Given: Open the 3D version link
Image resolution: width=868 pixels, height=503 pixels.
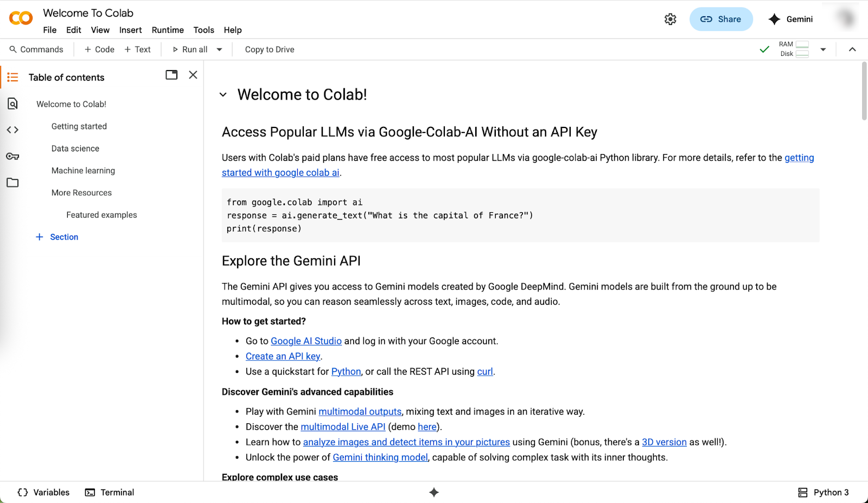Looking at the screenshot, I should 664,442.
